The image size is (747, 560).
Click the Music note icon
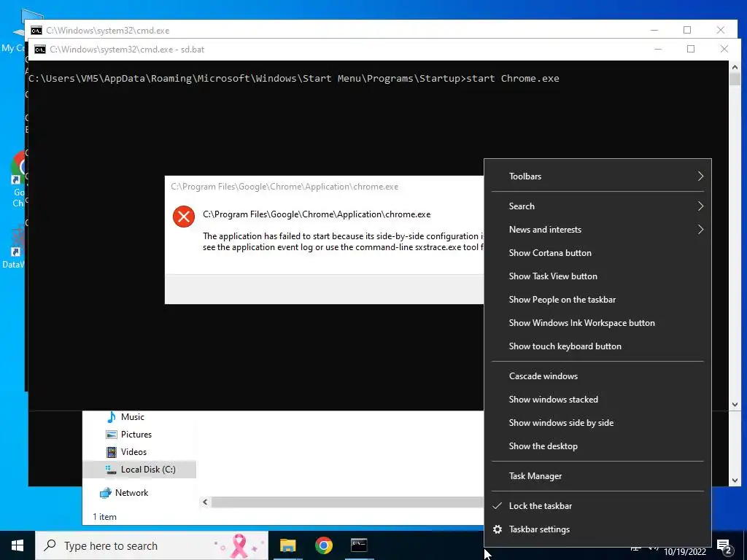[x=112, y=417]
